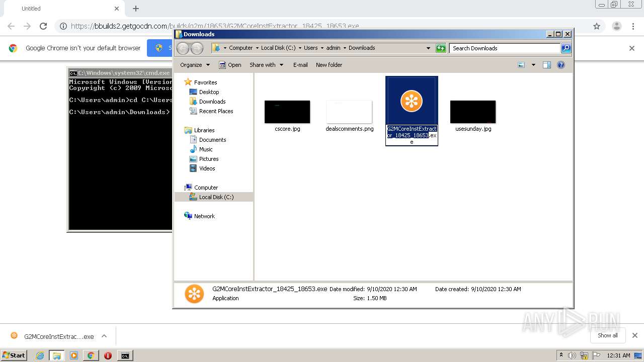Open Chrome three-dot menu
The height and width of the screenshot is (362, 644).
(633, 26)
